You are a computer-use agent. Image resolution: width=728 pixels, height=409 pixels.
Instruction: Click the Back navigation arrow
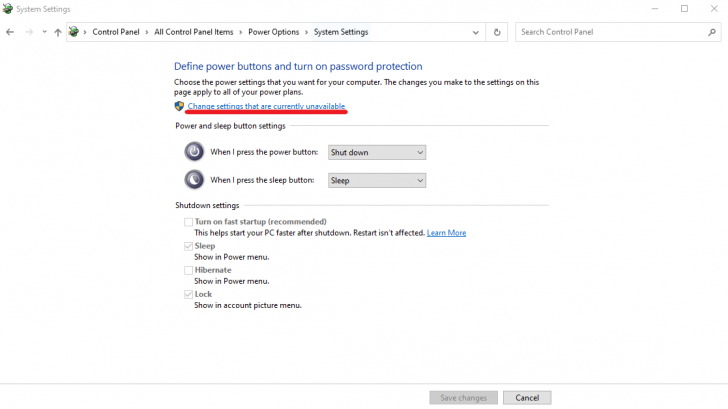pos(10,32)
